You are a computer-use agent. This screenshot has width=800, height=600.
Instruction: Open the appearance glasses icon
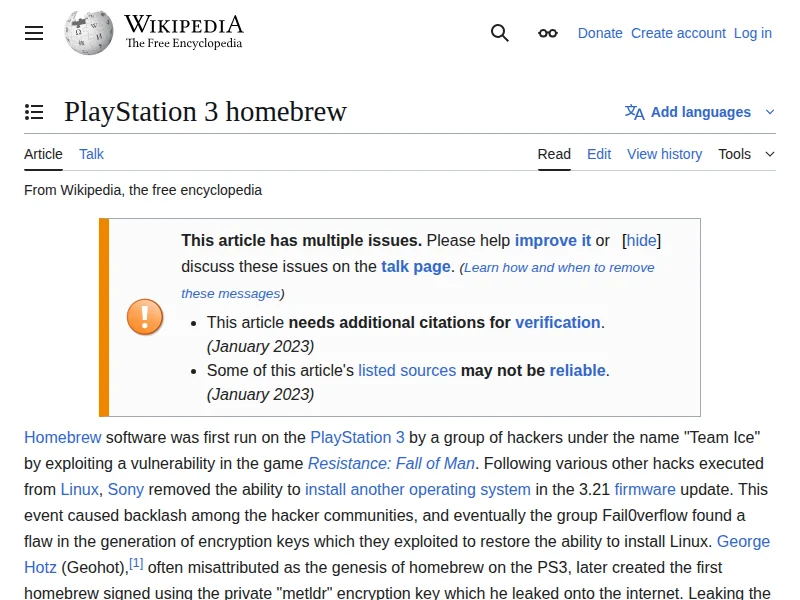click(x=548, y=33)
